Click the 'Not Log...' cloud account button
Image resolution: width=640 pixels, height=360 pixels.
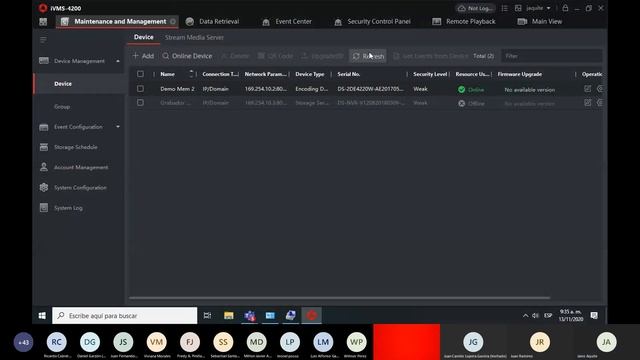click(475, 8)
